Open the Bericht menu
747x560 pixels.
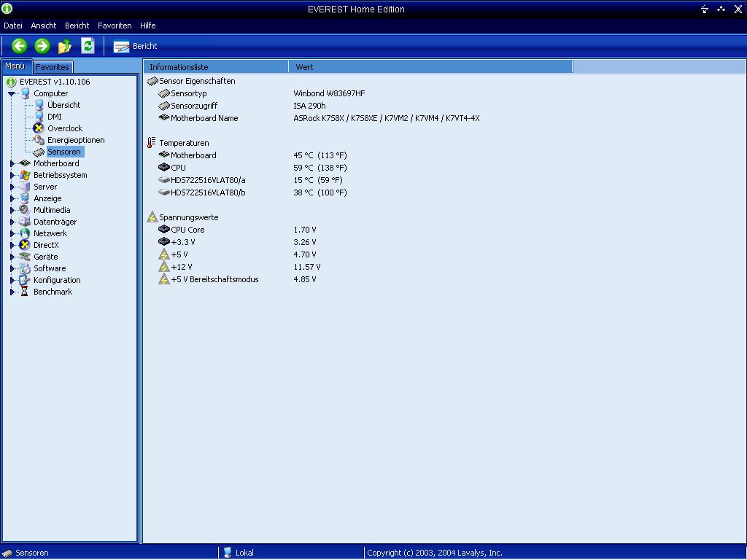coord(77,26)
